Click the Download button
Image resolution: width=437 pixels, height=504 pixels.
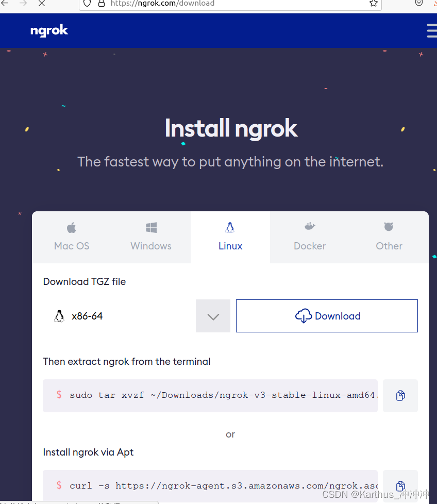point(327,316)
